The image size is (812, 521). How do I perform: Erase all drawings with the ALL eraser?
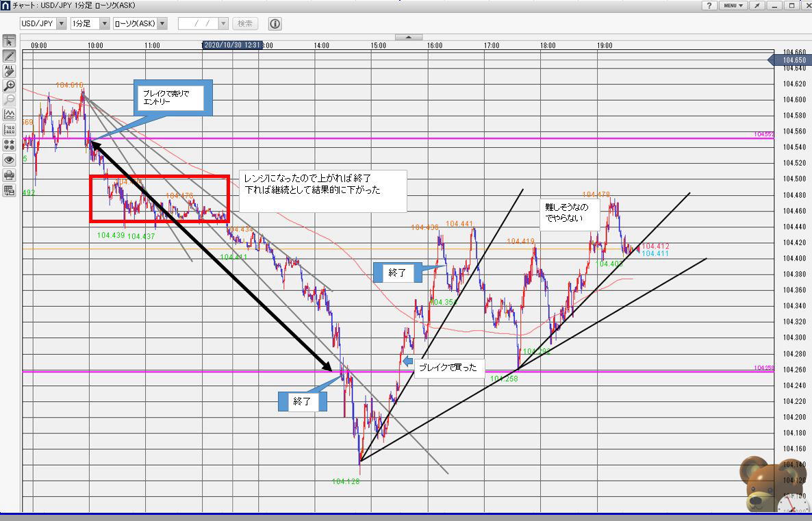click(10, 71)
